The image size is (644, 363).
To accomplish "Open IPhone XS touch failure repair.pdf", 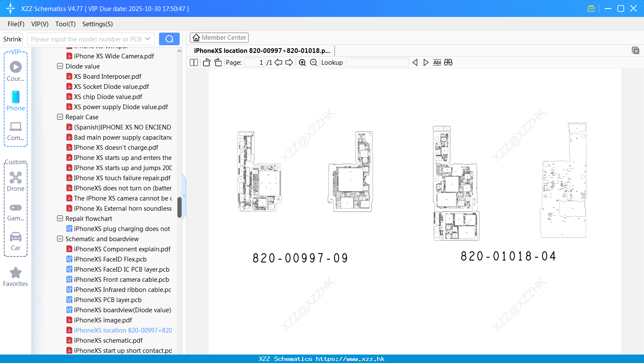I will [x=122, y=178].
